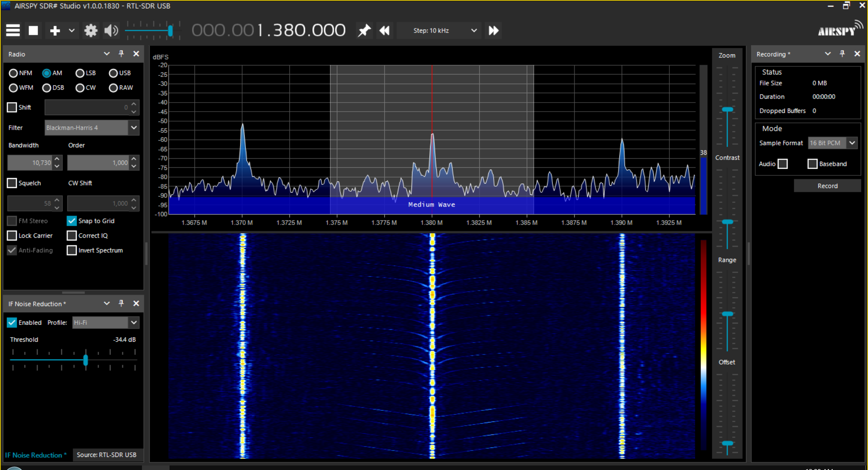Stop the radio with the stop button
The width and height of the screenshot is (868, 470).
click(33, 30)
